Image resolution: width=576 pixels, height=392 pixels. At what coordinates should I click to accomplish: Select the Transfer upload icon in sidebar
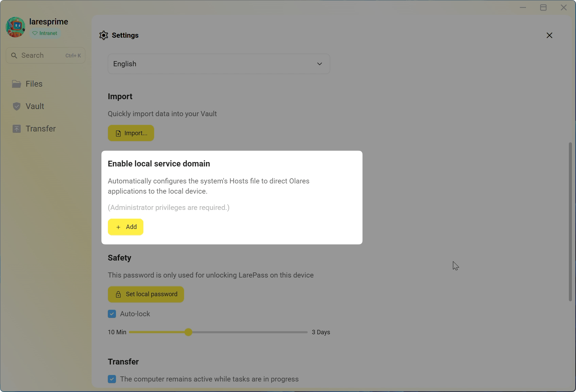point(17,129)
